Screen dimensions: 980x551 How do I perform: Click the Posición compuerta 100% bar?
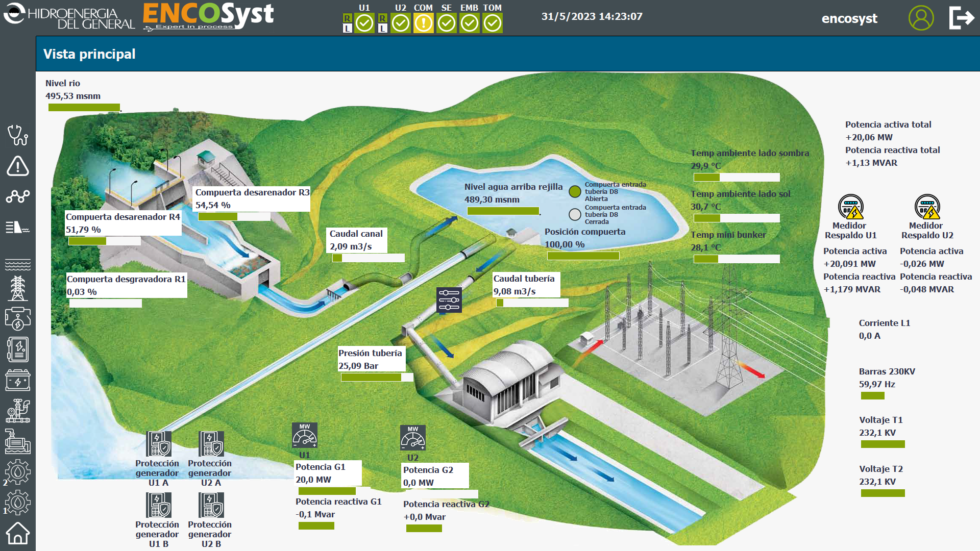point(583,256)
